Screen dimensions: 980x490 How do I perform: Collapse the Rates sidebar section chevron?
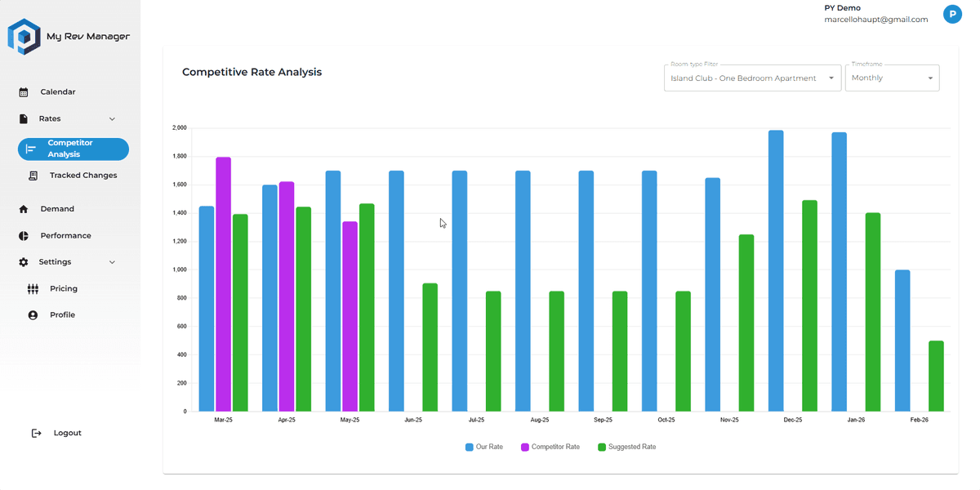pyautogui.click(x=114, y=118)
